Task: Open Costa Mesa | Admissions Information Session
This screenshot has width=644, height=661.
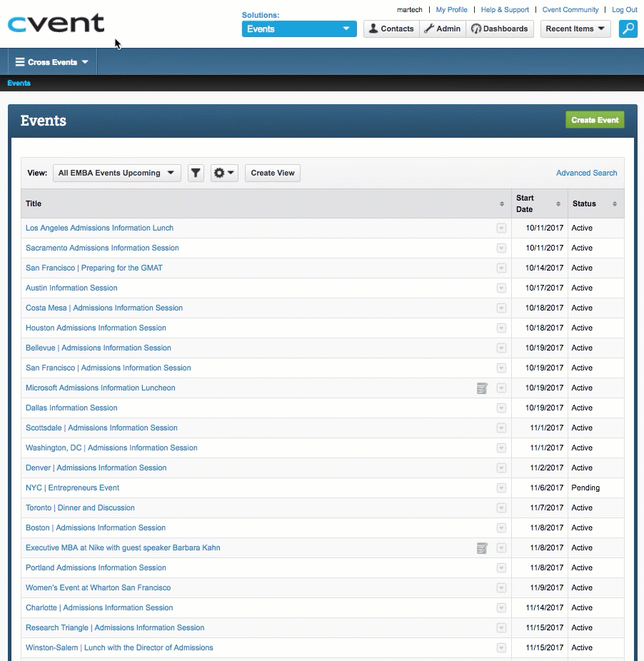Action: point(104,308)
